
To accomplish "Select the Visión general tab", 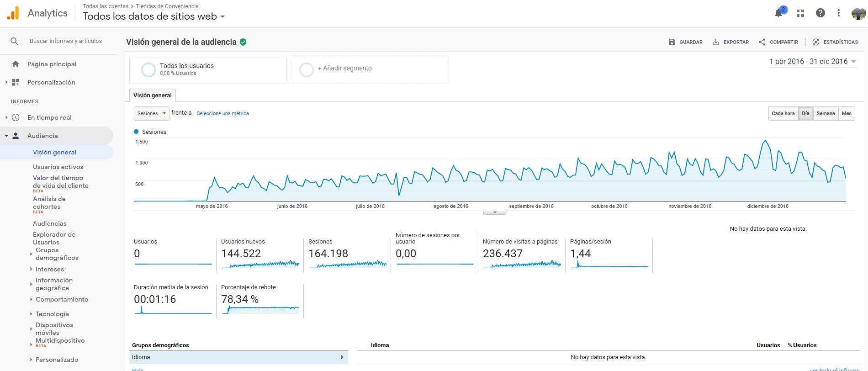I will [x=153, y=95].
